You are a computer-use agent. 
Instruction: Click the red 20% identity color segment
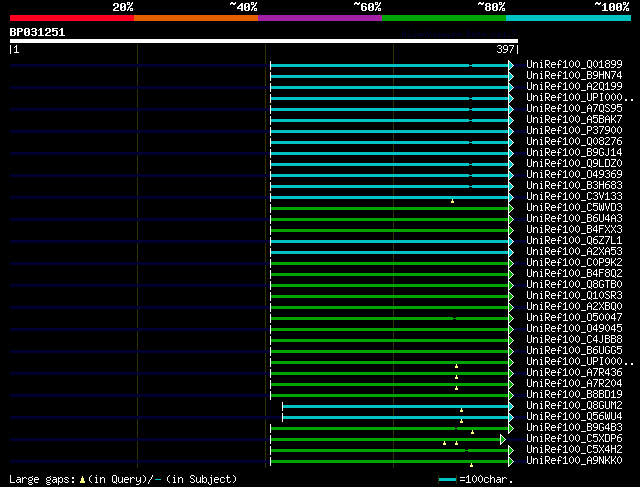click(71, 18)
